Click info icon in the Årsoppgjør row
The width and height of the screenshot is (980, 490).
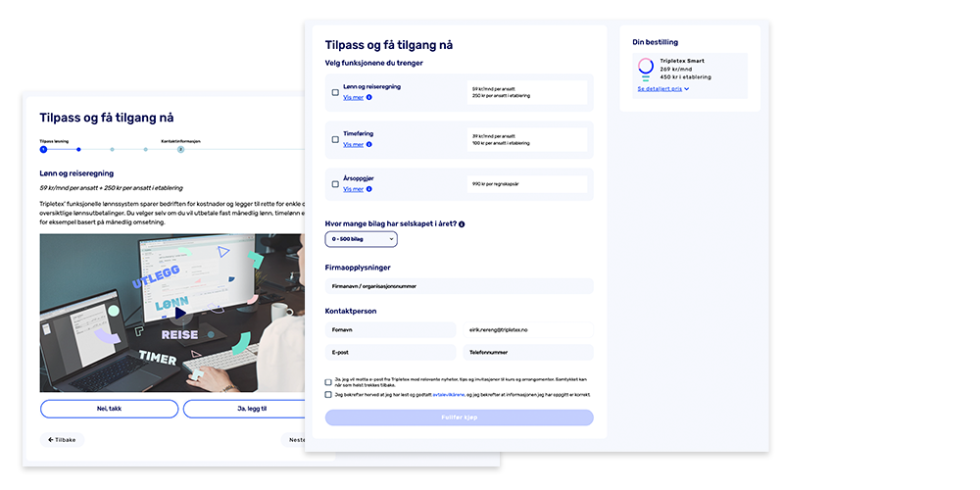pyautogui.click(x=368, y=189)
